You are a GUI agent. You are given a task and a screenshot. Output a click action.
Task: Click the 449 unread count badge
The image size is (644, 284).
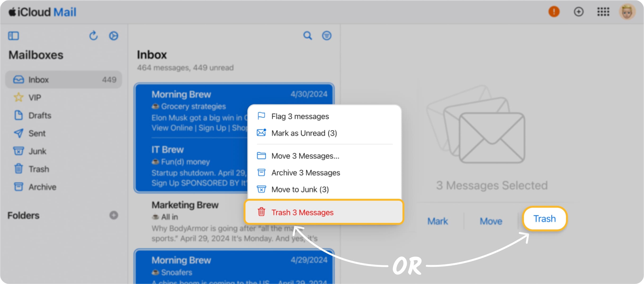click(109, 80)
